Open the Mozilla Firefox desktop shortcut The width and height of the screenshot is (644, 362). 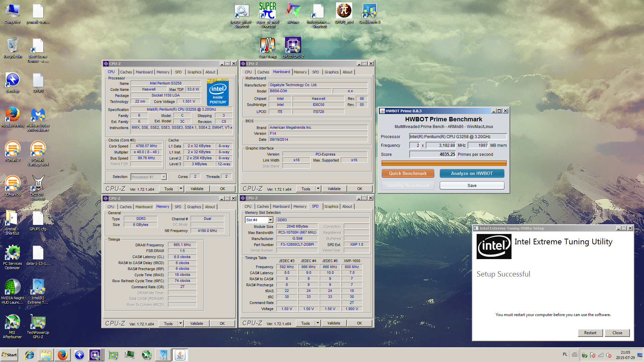coord(12,117)
